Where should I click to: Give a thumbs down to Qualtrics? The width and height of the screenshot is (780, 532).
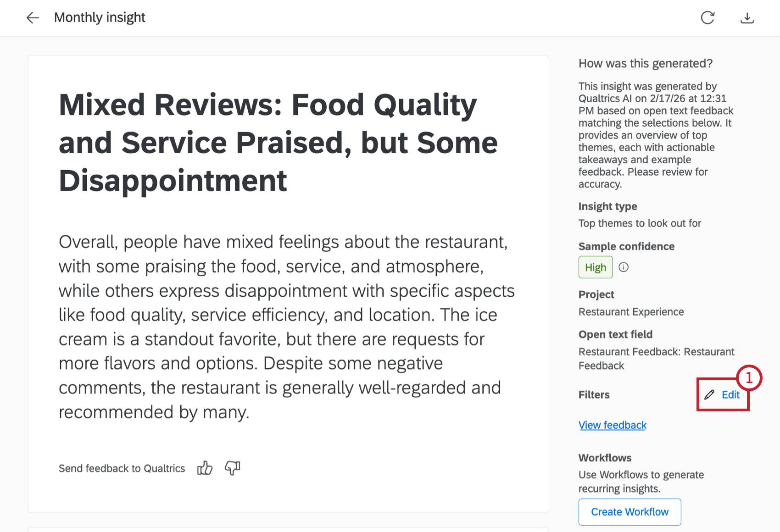(x=233, y=468)
